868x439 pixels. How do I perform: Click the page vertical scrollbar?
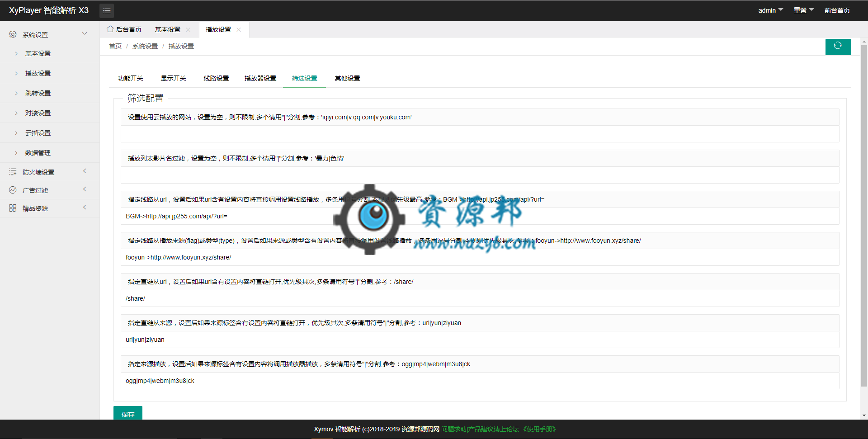[864, 216]
